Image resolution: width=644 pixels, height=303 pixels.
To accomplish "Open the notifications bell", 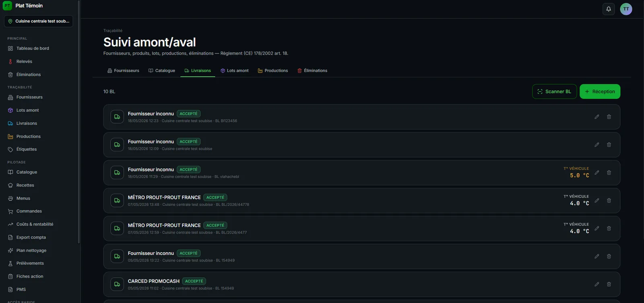I will (x=609, y=9).
